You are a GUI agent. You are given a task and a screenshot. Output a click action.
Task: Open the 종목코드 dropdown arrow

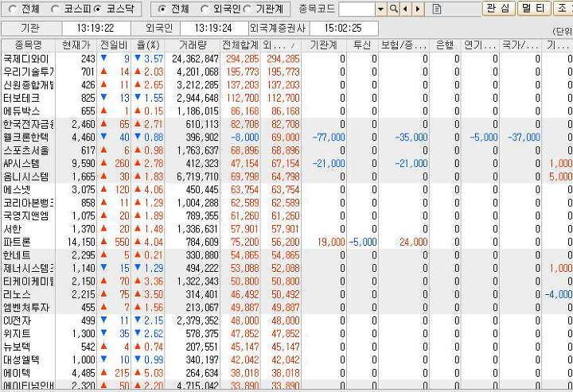[x=380, y=9]
